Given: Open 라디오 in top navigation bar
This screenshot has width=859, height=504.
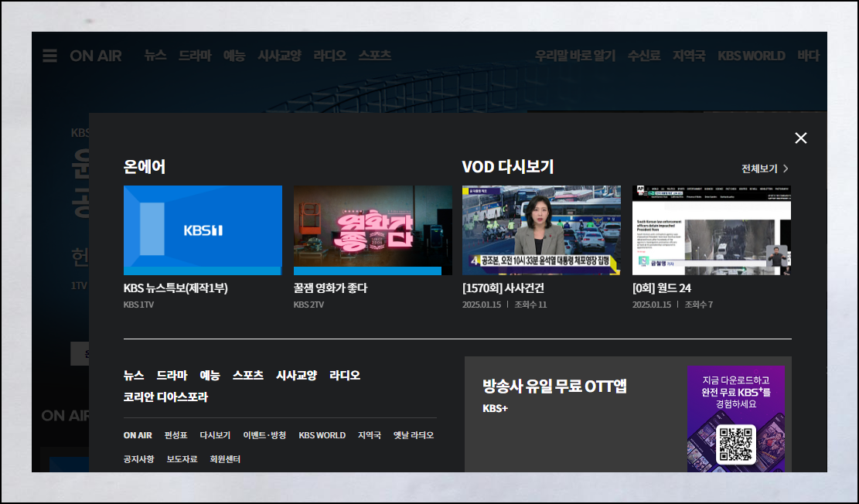Looking at the screenshot, I should [x=330, y=56].
